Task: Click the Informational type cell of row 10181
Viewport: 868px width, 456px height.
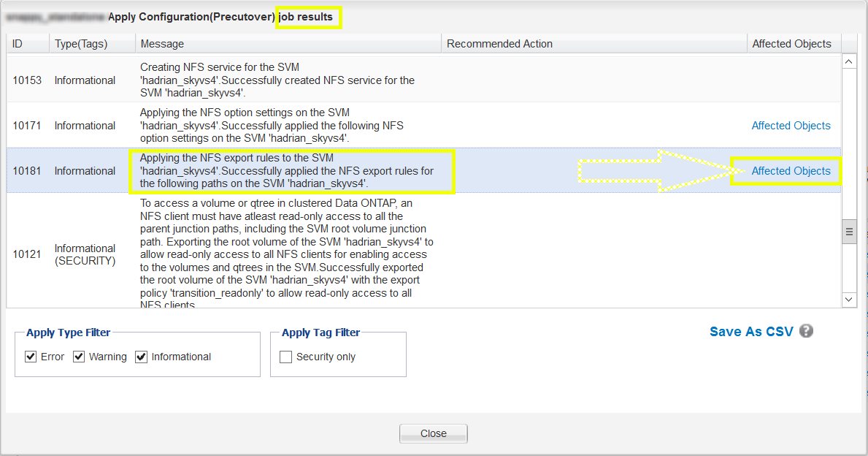Action: pyautogui.click(x=85, y=171)
